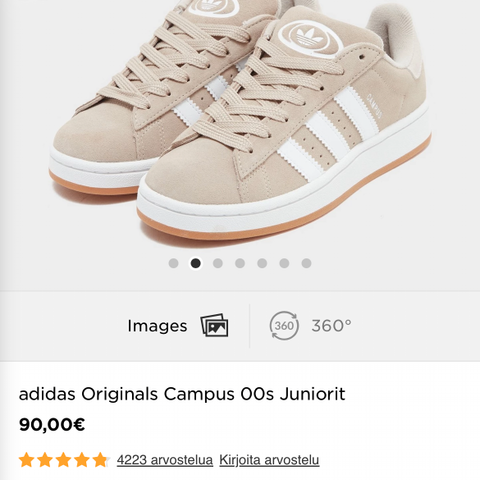The width and height of the screenshot is (480, 480).
Task: Select the currently active second carousel dot
Action: point(196,263)
